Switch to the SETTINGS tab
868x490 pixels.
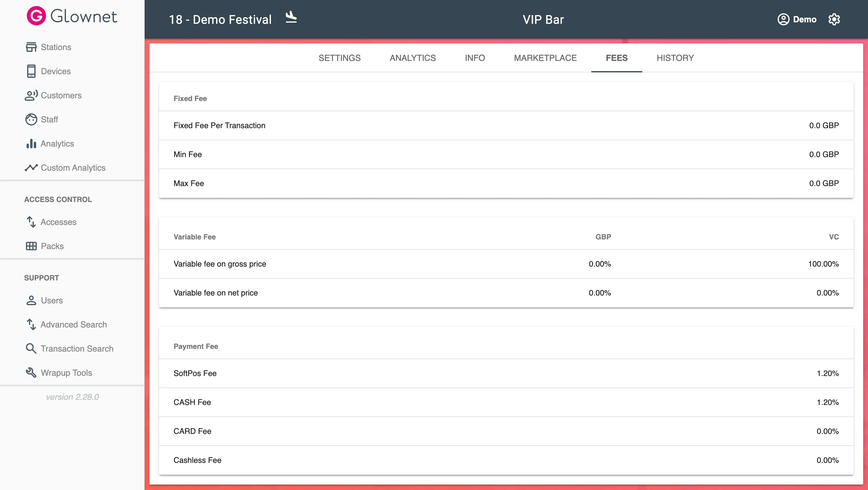tap(339, 58)
